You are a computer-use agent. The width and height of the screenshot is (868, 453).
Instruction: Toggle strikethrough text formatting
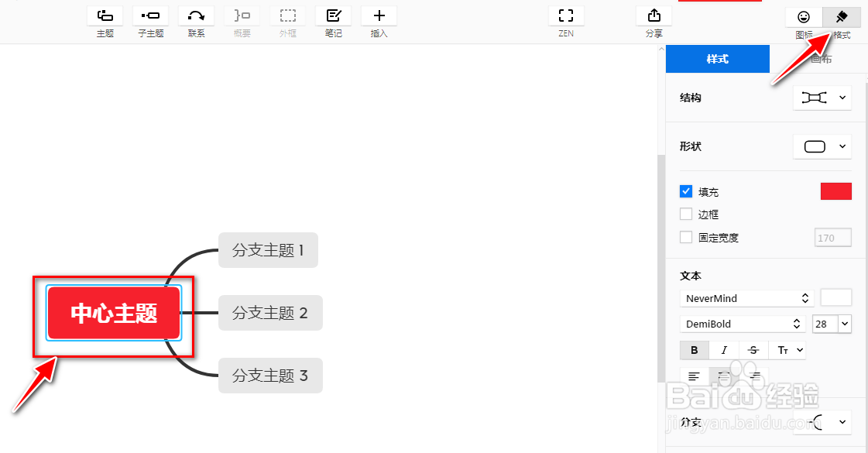click(753, 350)
